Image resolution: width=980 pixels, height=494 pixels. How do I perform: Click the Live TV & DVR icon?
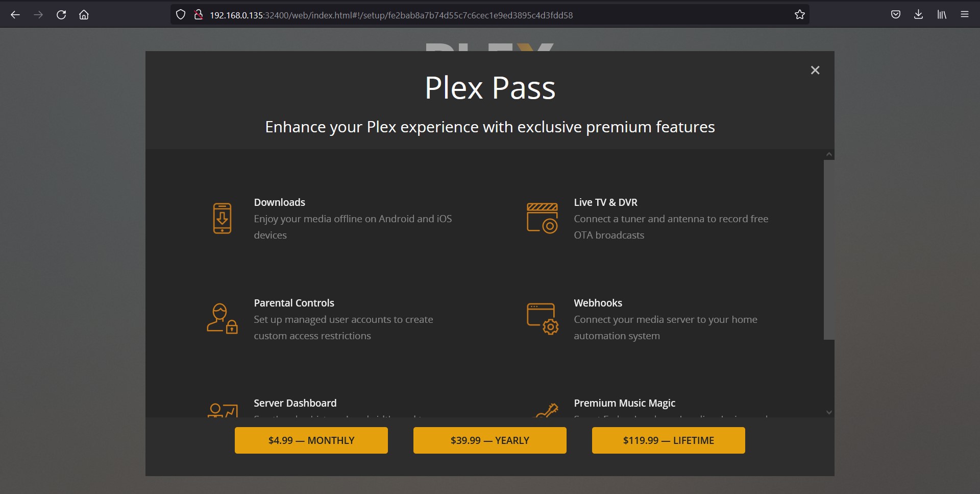coord(542,218)
